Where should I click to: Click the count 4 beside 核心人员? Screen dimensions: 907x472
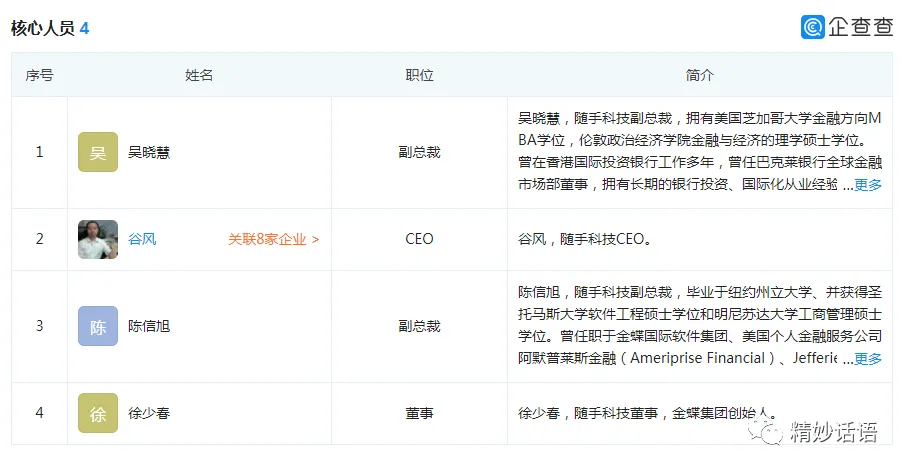85,28
